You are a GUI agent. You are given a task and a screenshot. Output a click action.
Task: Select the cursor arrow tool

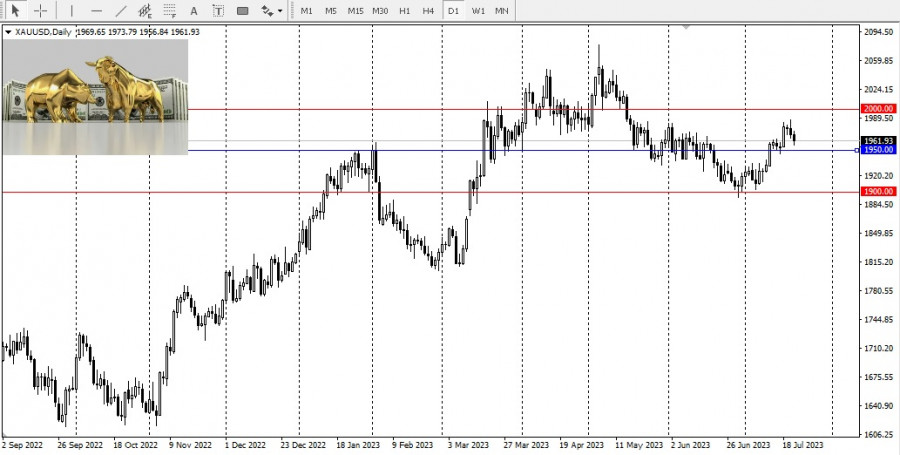[x=15, y=10]
